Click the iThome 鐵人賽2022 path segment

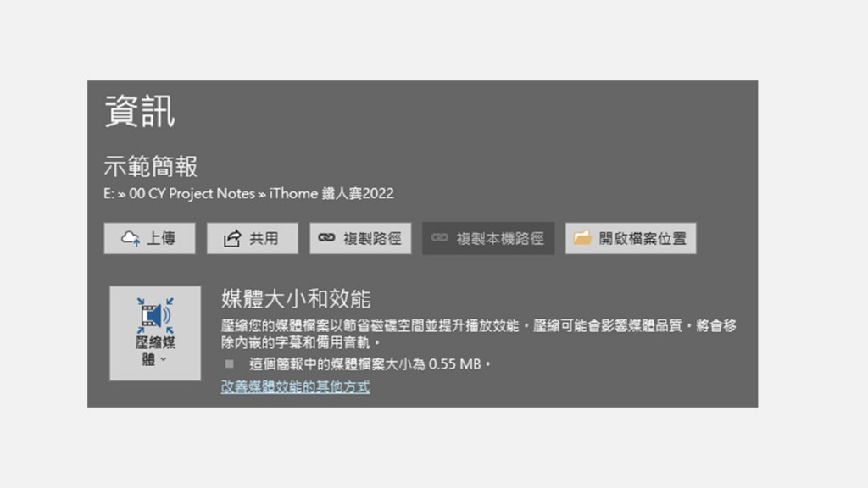coord(331,194)
